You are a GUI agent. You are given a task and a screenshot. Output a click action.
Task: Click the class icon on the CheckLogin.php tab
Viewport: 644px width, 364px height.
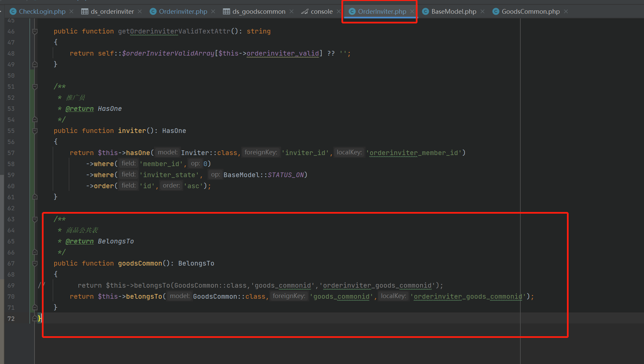click(x=13, y=11)
